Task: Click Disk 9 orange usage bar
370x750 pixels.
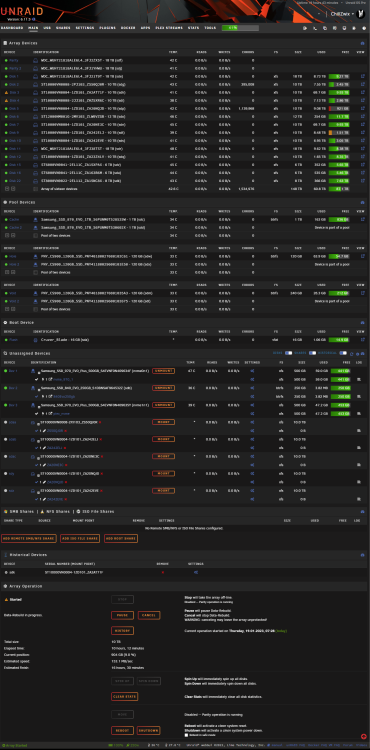Action: (339, 132)
